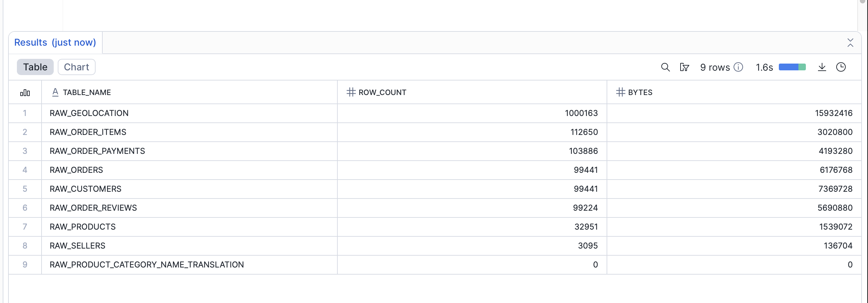
Task: Switch to Table view
Action: 35,67
